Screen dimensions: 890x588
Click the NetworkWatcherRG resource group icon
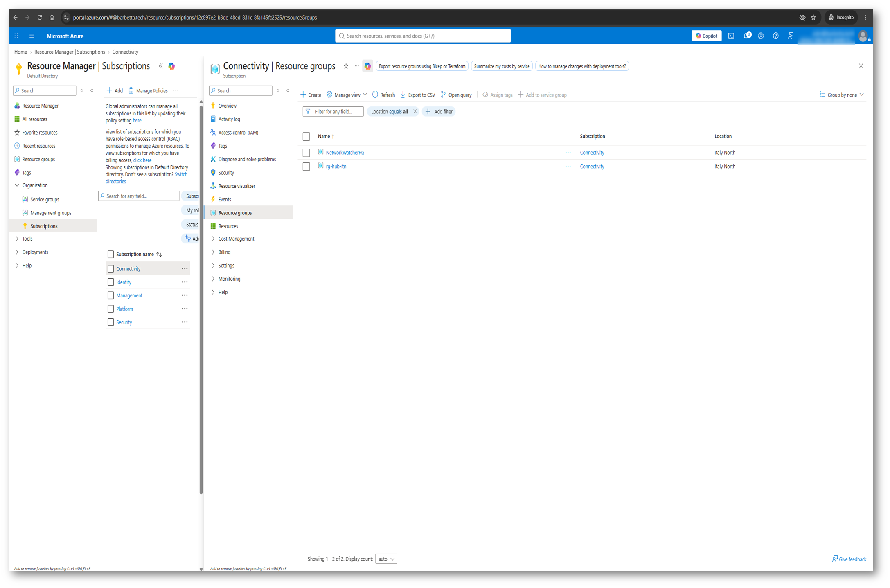tap(321, 152)
